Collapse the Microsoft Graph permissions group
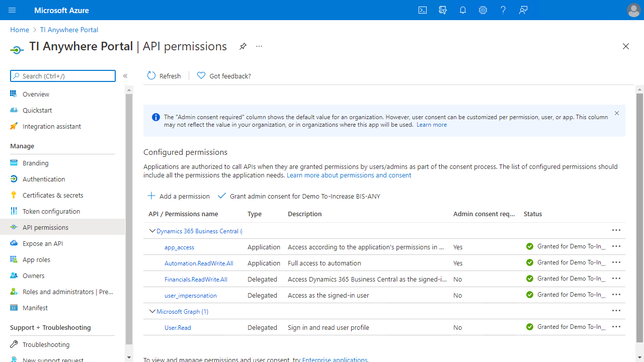This screenshot has height=362, width=644. click(152, 312)
